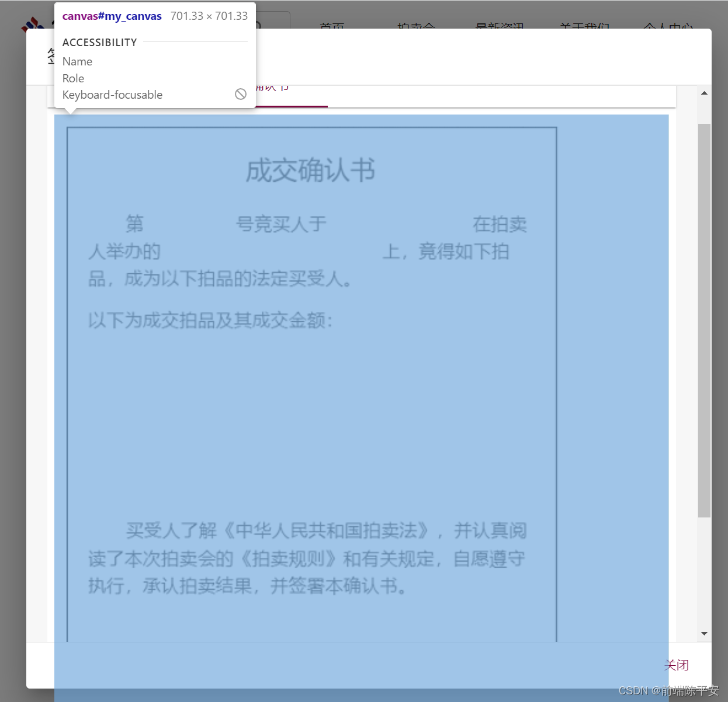The image size is (728, 702).
Task: Click the 701.33 × 701.33 dimension label
Action: [x=209, y=16]
